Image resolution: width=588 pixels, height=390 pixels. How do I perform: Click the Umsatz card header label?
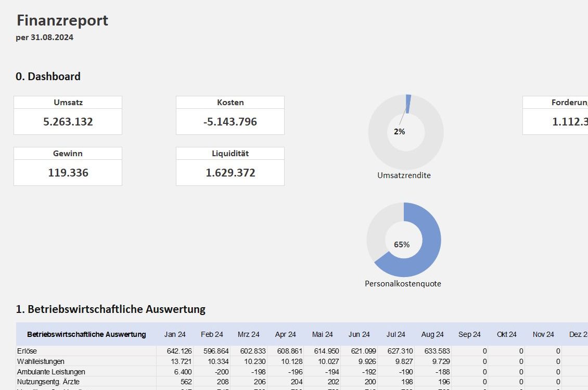click(x=68, y=103)
